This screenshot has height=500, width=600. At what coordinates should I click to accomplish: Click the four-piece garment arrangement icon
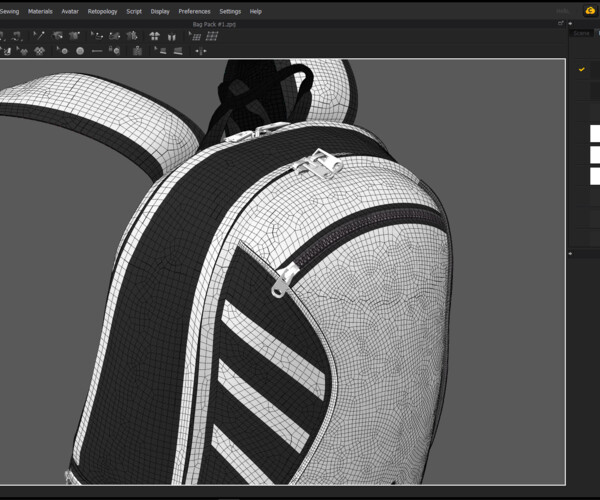[x=155, y=36]
